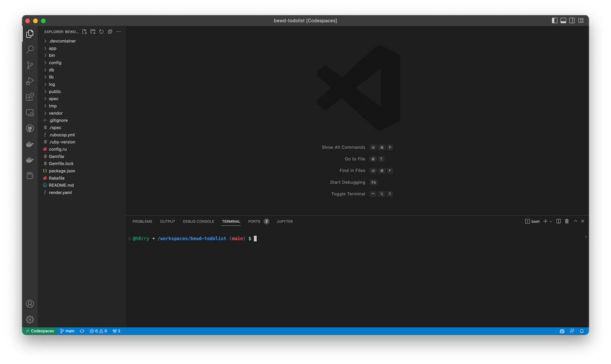This screenshot has width=611, height=364.
Task: Open the GitHub pull requests view
Action: 30,128
